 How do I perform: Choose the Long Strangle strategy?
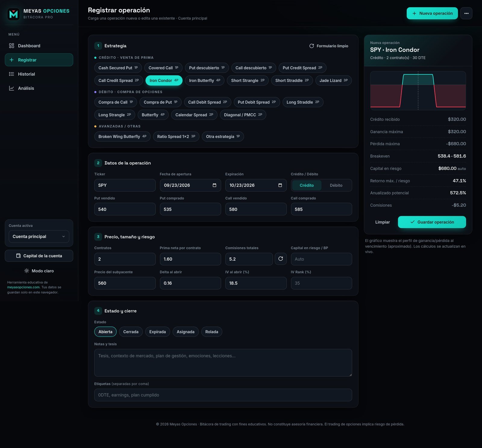pyautogui.click(x=115, y=115)
